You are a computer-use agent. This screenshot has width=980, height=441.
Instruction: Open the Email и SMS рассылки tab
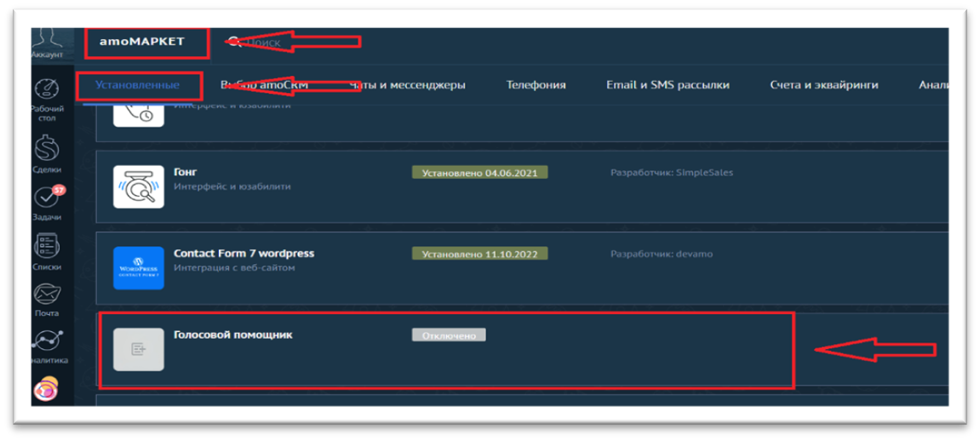(668, 85)
